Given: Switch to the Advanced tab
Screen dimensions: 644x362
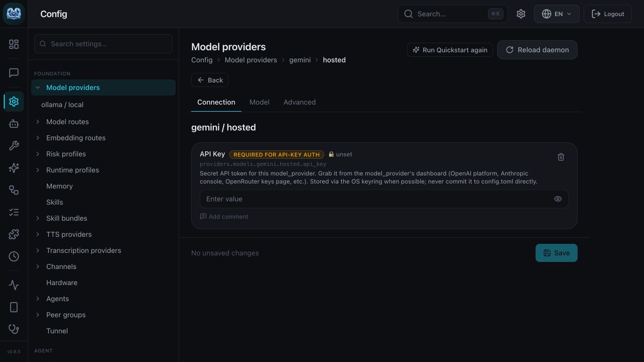Looking at the screenshot, I should [300, 102].
